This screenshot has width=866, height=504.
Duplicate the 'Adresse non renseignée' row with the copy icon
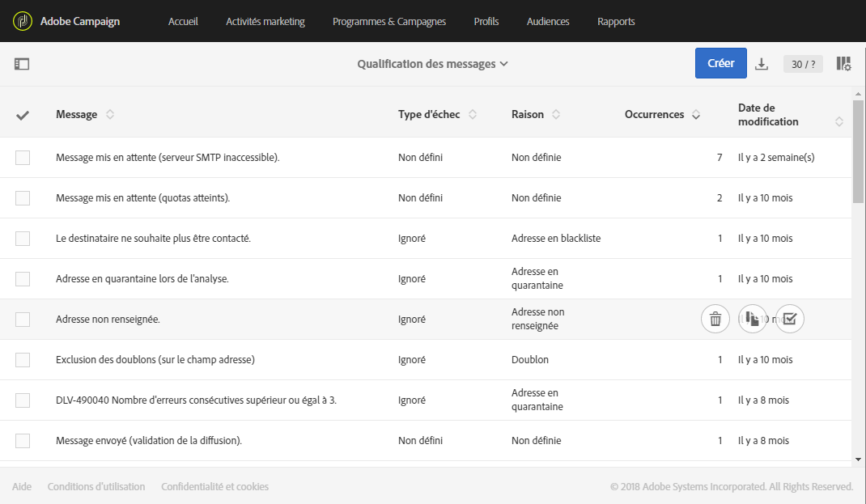[x=753, y=320]
